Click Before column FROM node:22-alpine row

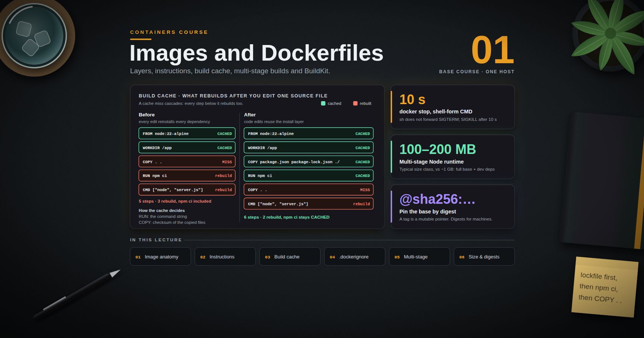[x=187, y=133]
